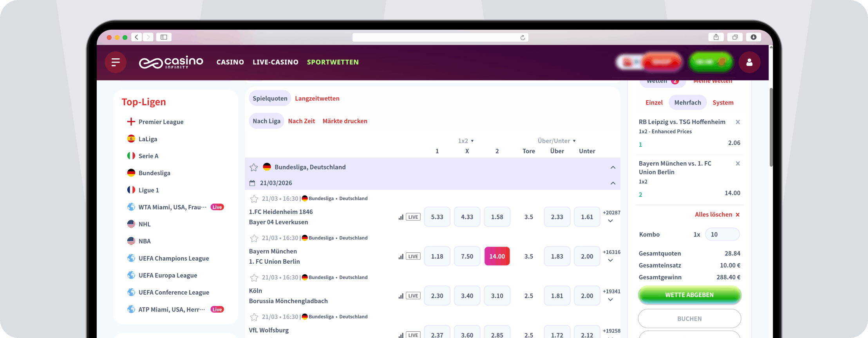The height and width of the screenshot is (338, 868).
Task: Click the calendar icon next to 21/03/2026
Action: tap(252, 183)
